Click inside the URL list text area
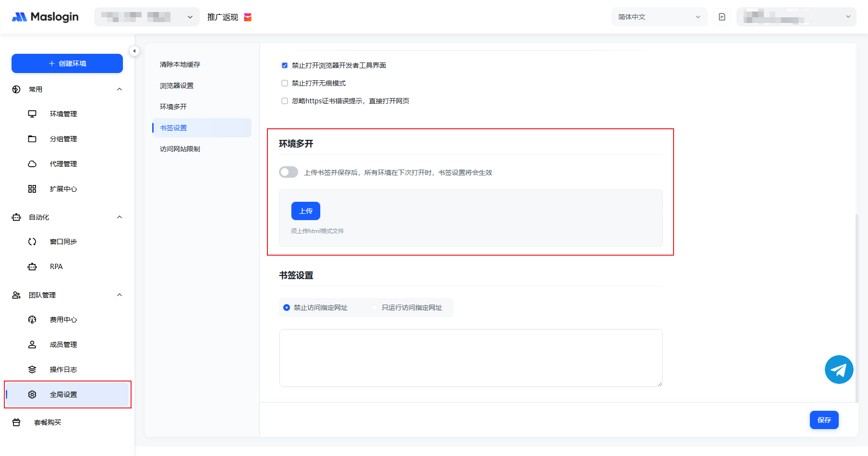The image size is (868, 456). click(470, 357)
